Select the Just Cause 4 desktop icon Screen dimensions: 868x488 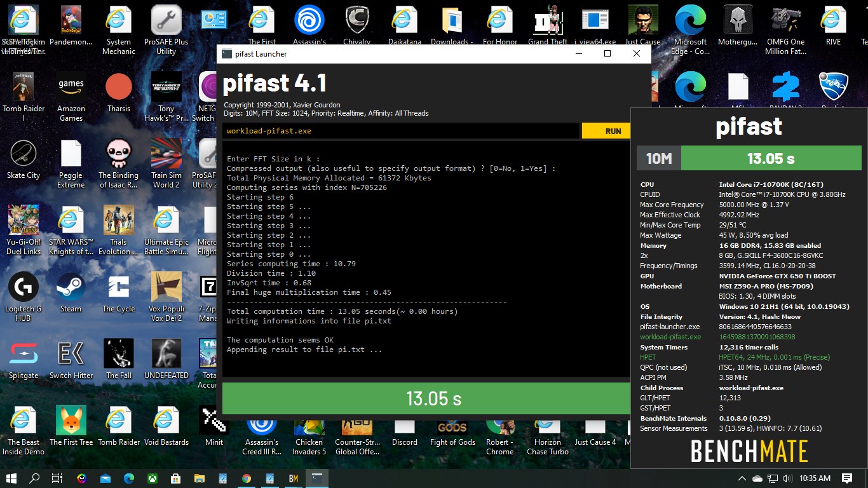pos(595,432)
